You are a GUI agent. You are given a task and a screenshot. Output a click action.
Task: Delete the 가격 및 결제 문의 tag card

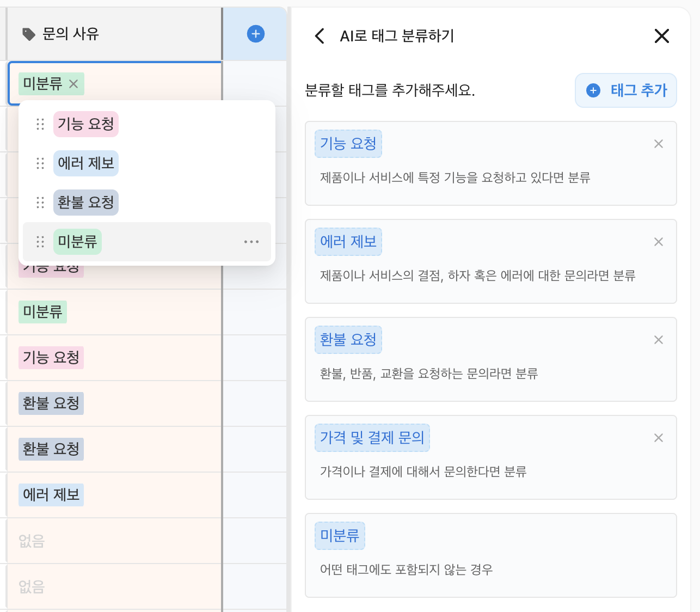pos(658,438)
